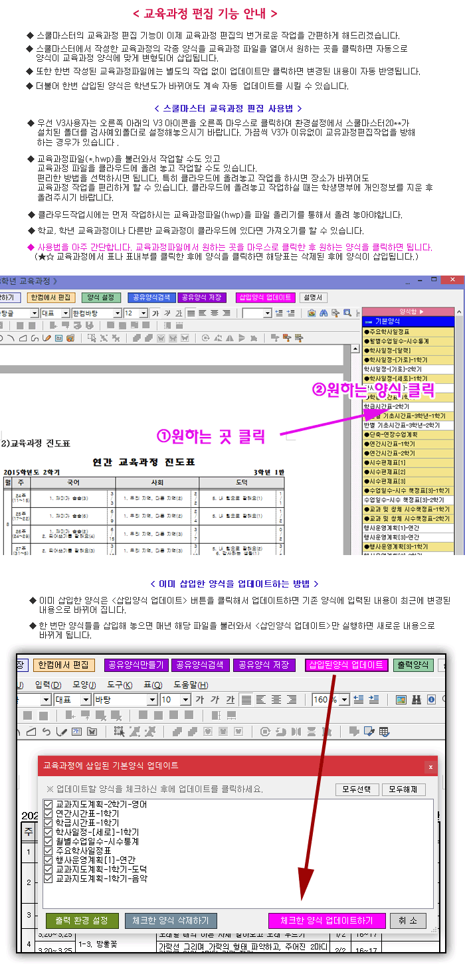Open the 한컴바탕 font dropdown

(x=117, y=313)
